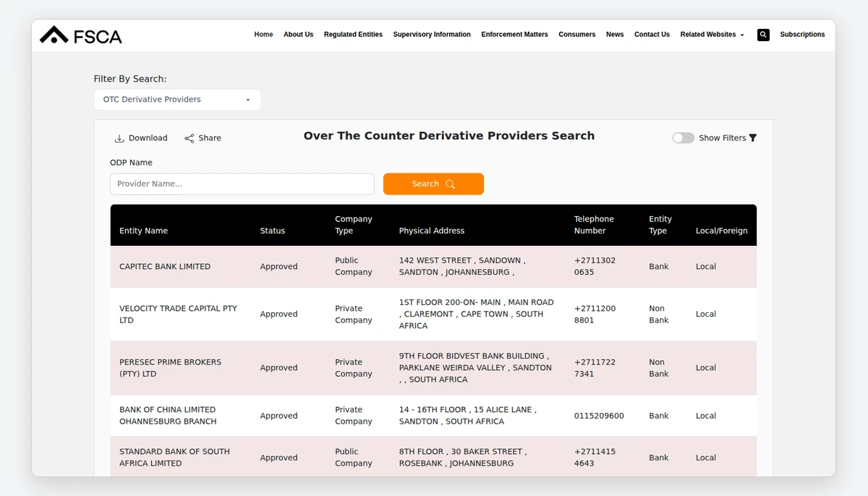
Task: Go to the Home menu item
Action: coord(263,35)
